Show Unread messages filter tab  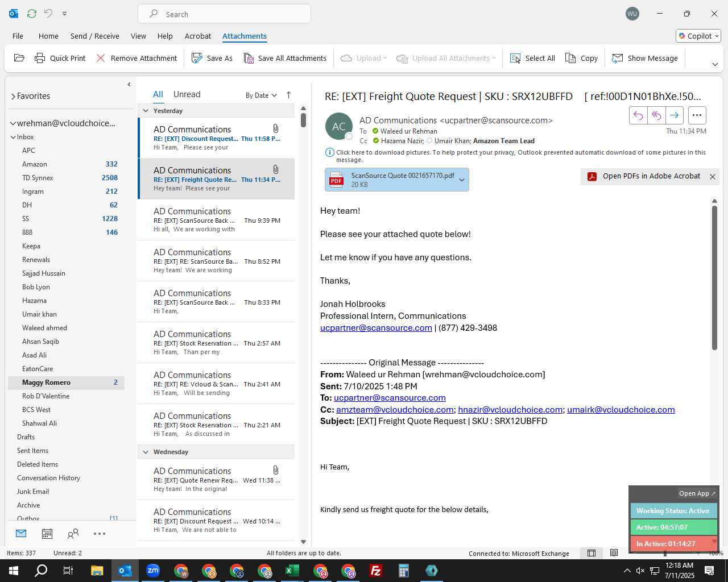pyautogui.click(x=187, y=94)
